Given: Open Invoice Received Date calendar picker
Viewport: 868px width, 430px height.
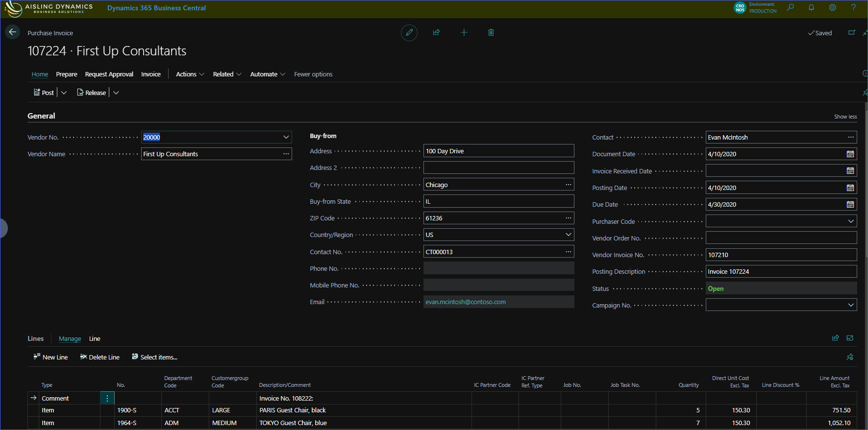Looking at the screenshot, I should 850,171.
